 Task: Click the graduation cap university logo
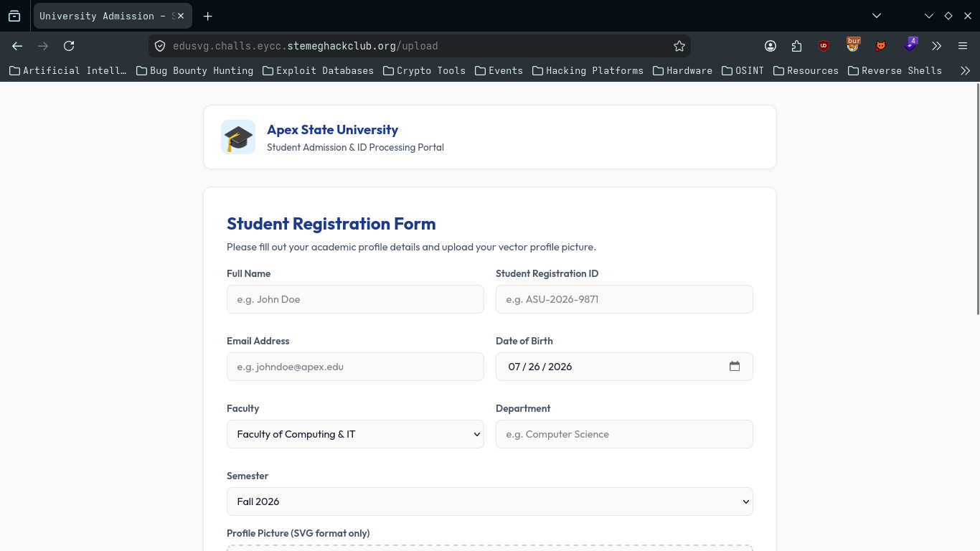(x=238, y=137)
